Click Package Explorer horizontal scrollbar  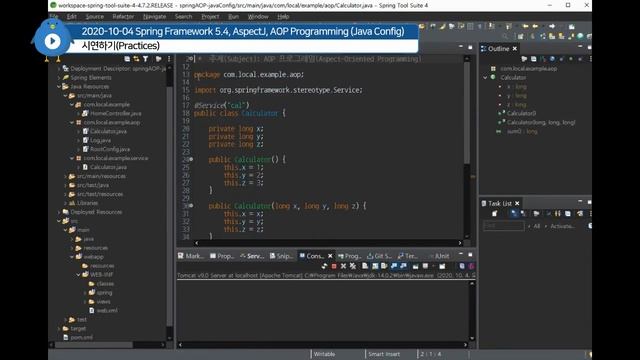pos(94,345)
